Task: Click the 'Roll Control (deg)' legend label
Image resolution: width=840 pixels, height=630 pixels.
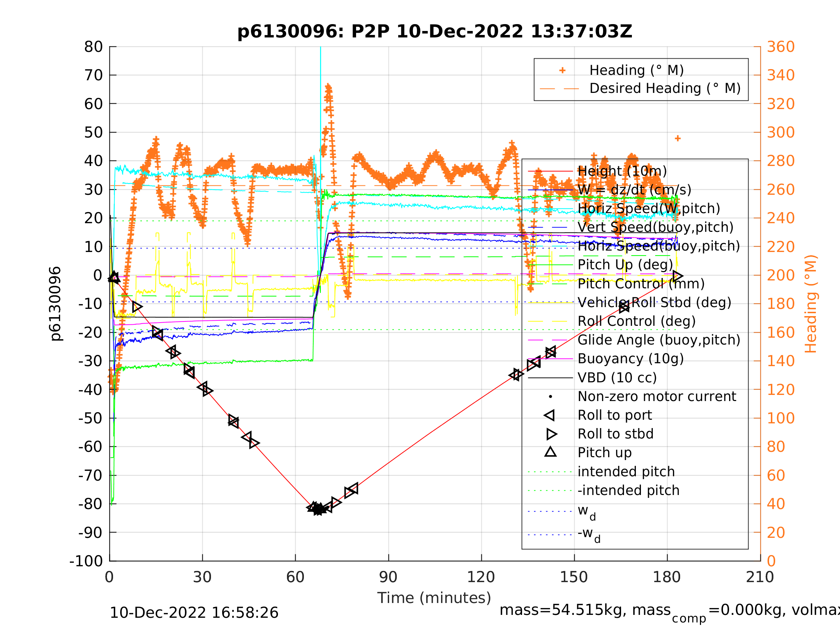Action: point(637,321)
